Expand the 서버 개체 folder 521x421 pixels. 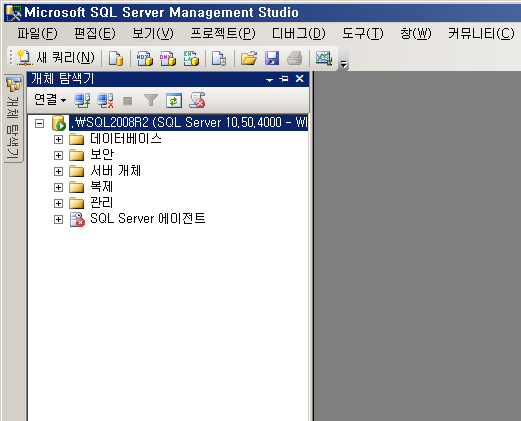pyautogui.click(x=58, y=171)
